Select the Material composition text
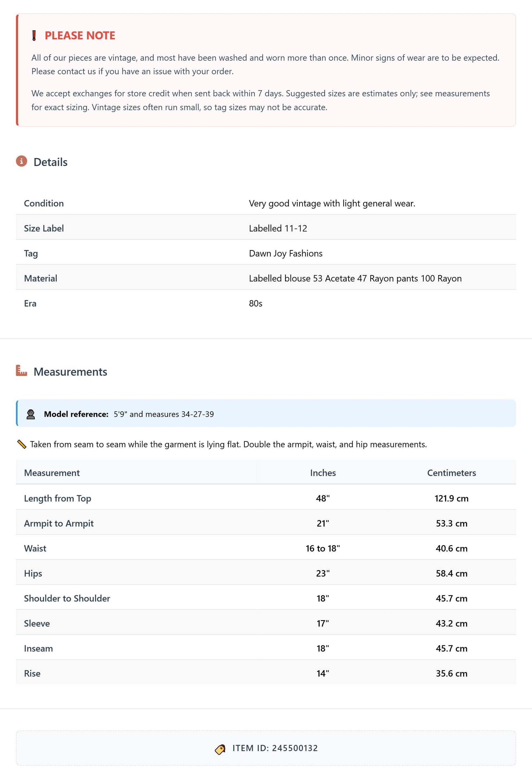 tap(355, 279)
